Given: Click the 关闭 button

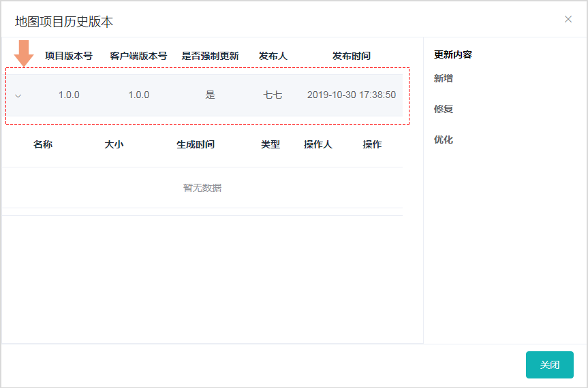Looking at the screenshot, I should (549, 365).
